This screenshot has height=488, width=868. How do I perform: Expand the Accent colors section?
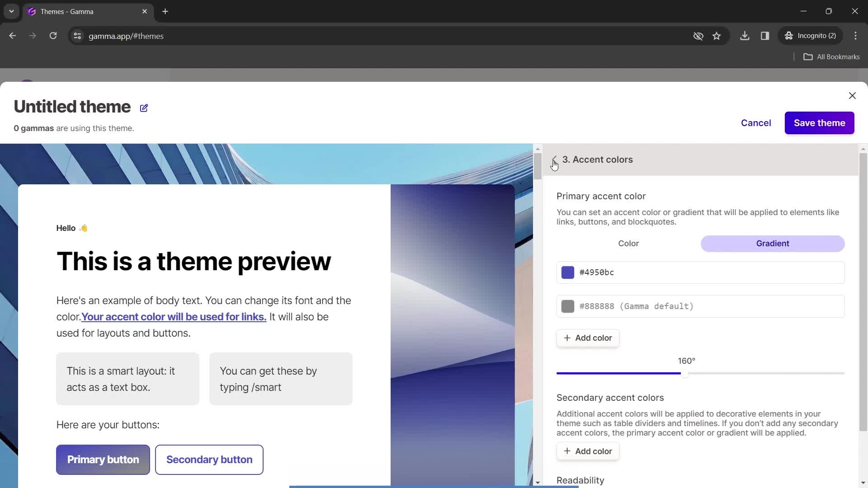[596, 159]
